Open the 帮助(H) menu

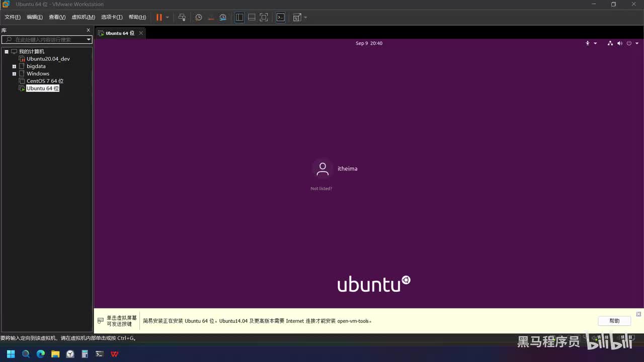click(137, 17)
